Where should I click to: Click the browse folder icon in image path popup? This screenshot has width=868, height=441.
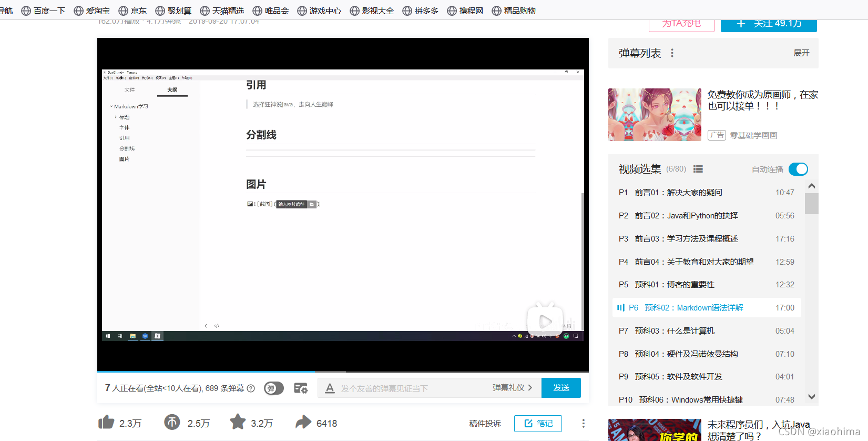[312, 204]
